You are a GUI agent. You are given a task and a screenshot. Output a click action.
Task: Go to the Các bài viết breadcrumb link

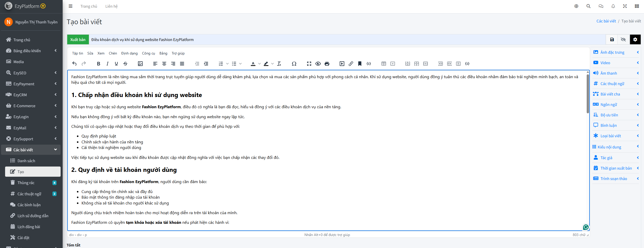[x=606, y=21]
